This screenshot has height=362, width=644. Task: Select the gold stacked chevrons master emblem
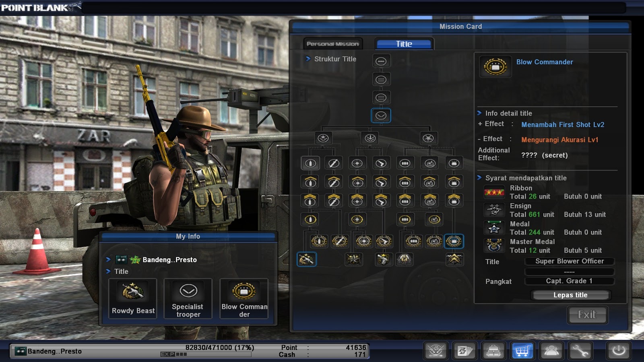pos(454,259)
